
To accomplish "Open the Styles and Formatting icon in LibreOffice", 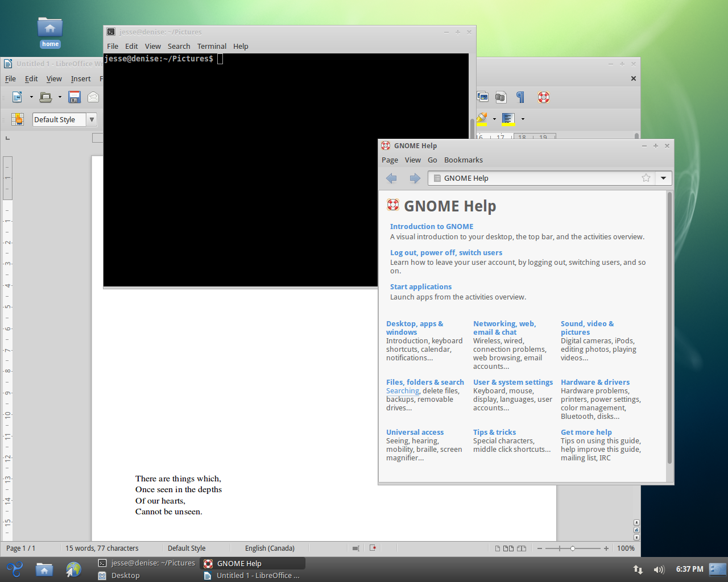I will tap(18, 119).
